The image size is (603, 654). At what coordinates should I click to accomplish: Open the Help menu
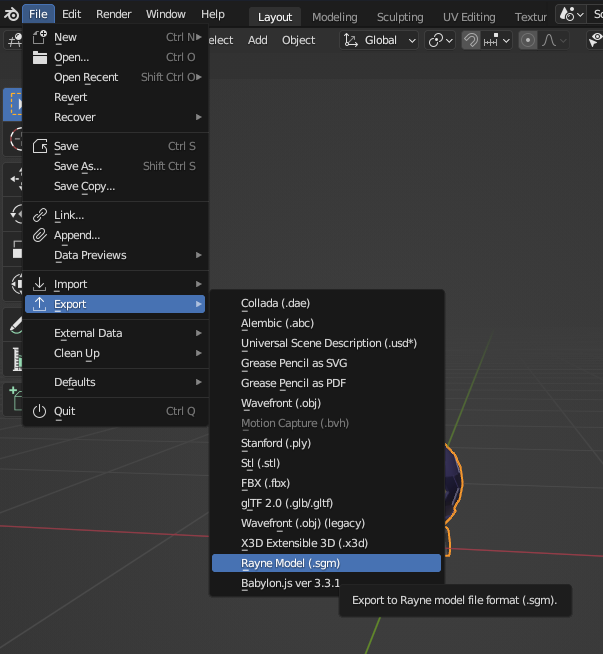point(213,14)
